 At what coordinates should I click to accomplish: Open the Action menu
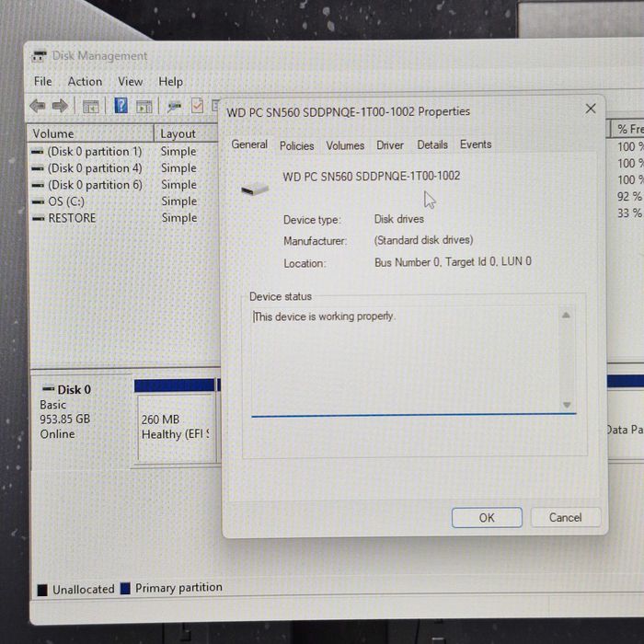(85, 81)
